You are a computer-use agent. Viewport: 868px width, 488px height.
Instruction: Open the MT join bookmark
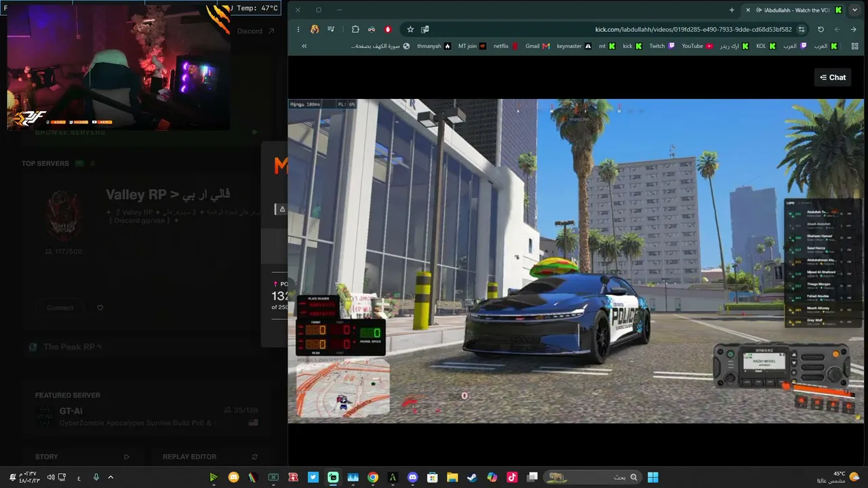(473, 46)
